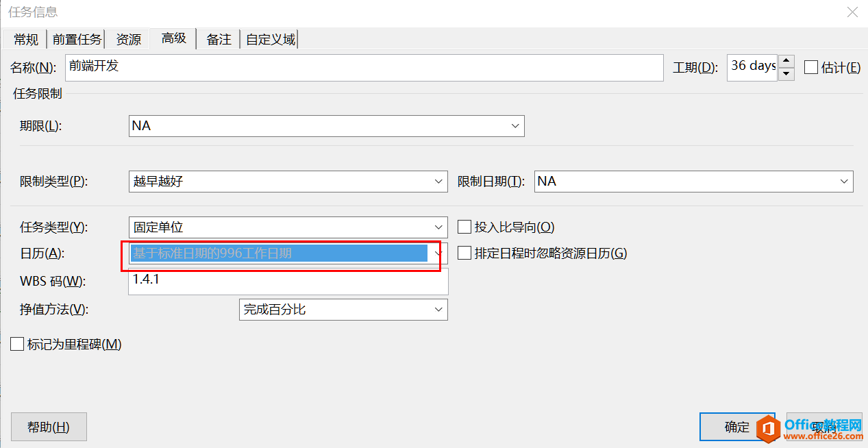Viewport: 868px width, 448px height.
Task: Switch to the 常规 tab
Action: [26, 40]
